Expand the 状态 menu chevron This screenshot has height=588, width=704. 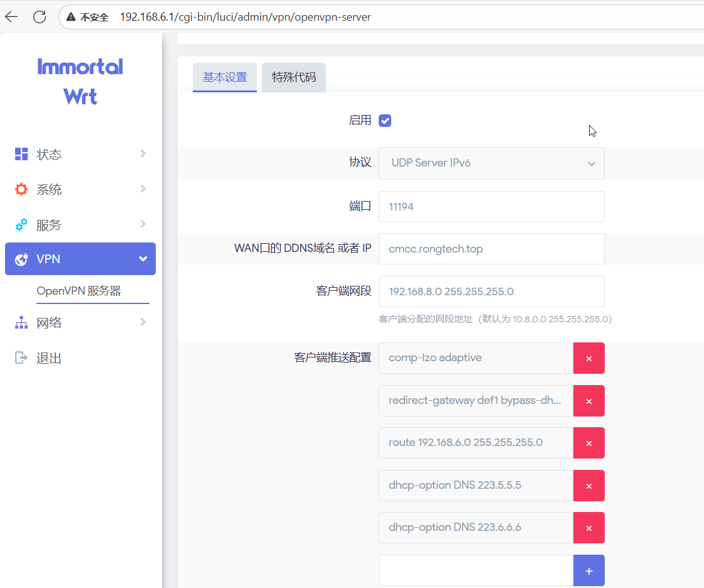click(x=143, y=154)
